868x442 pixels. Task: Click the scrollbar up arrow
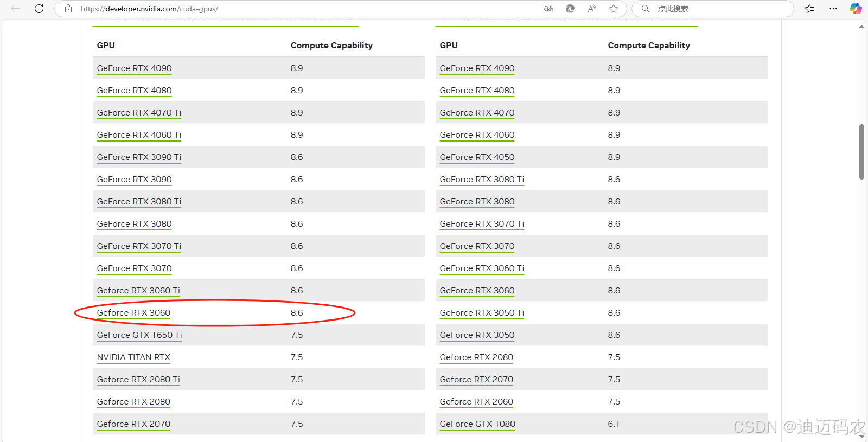click(861, 27)
